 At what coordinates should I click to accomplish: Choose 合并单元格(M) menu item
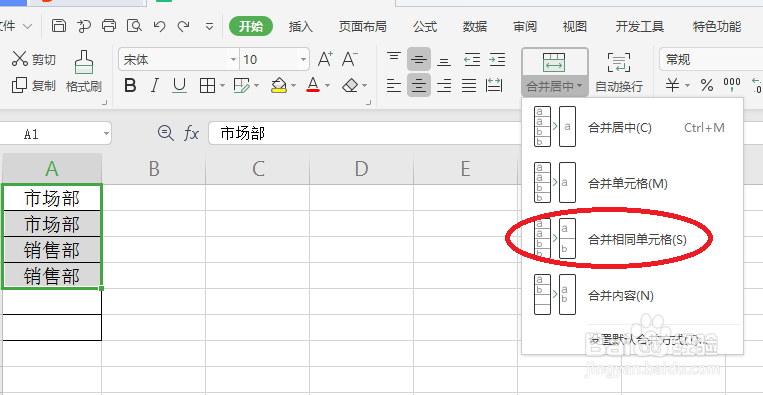click(x=632, y=183)
